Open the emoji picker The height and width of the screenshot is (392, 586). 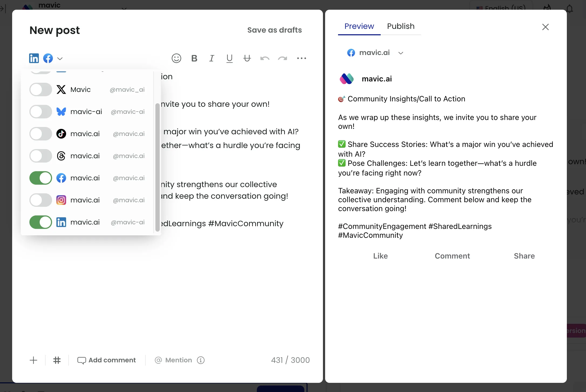coord(176,58)
